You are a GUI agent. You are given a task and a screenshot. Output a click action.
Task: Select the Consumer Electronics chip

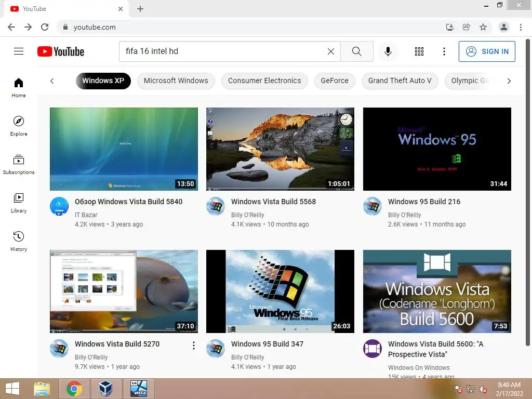point(264,81)
